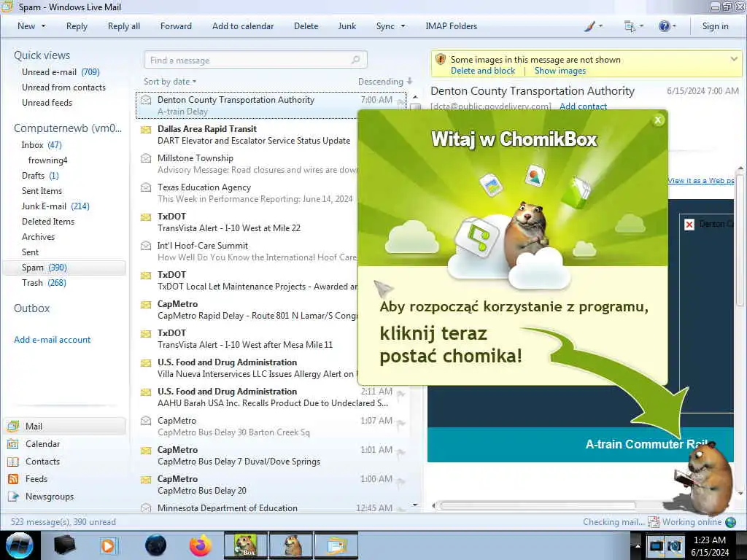This screenshot has height=560, width=747.
Task: Click Reply in the toolbar
Action: [x=77, y=26]
